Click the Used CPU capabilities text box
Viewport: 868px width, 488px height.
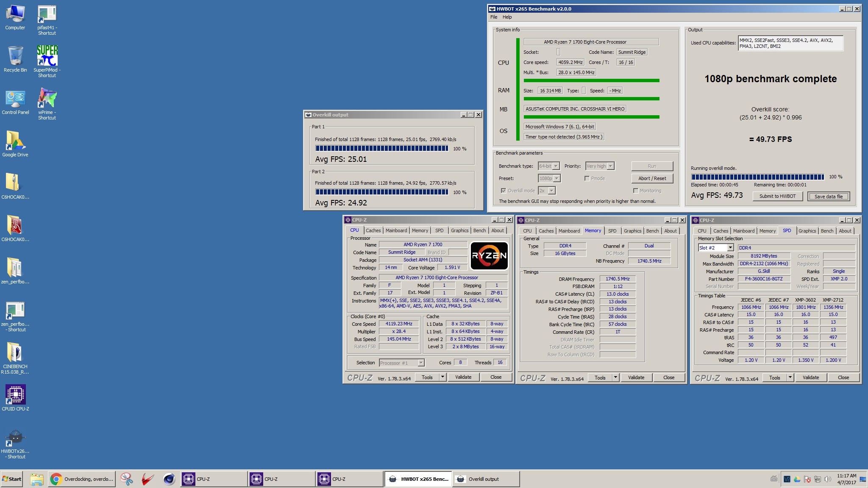(790, 43)
